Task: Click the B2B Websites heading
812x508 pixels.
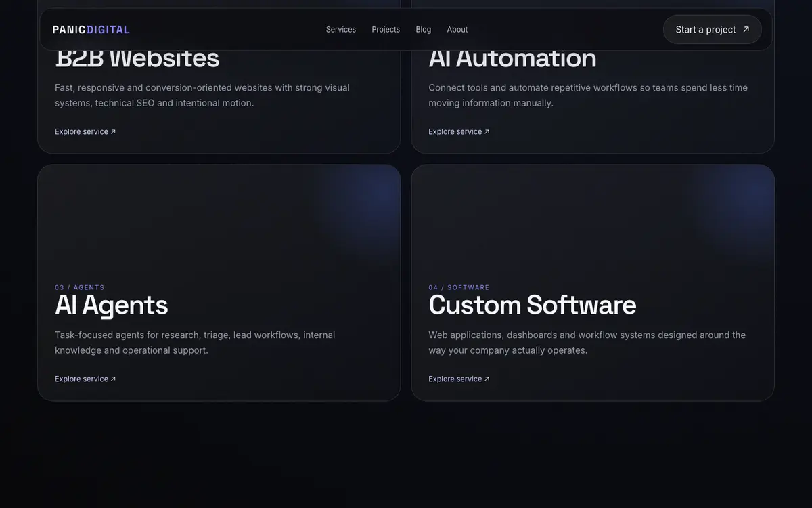Action: point(137,58)
